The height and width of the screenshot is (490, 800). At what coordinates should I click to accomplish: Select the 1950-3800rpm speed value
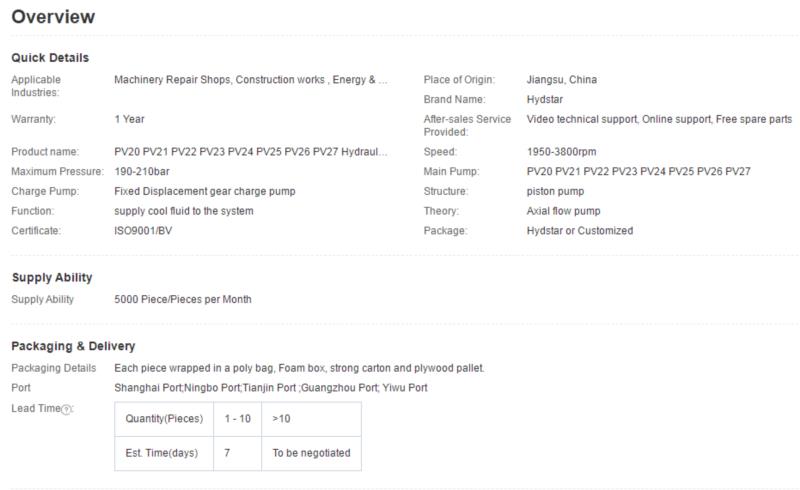561,152
